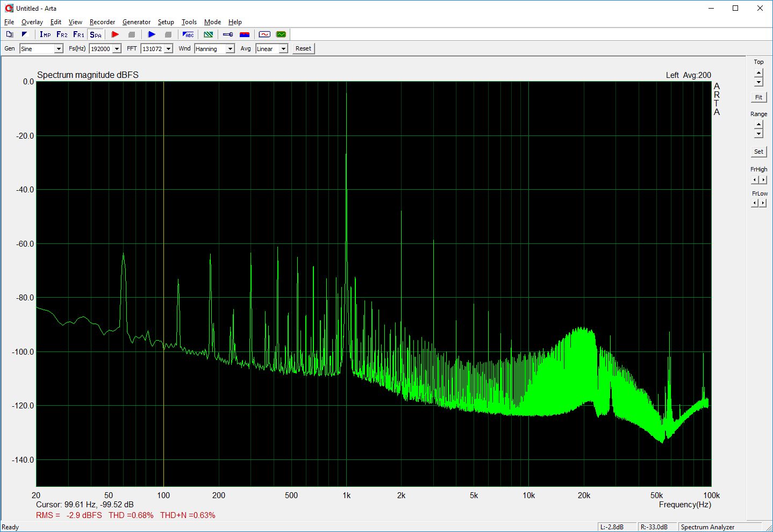The width and height of the screenshot is (773, 532).
Task: Decrease graph Top with down arrow
Action: [758, 82]
